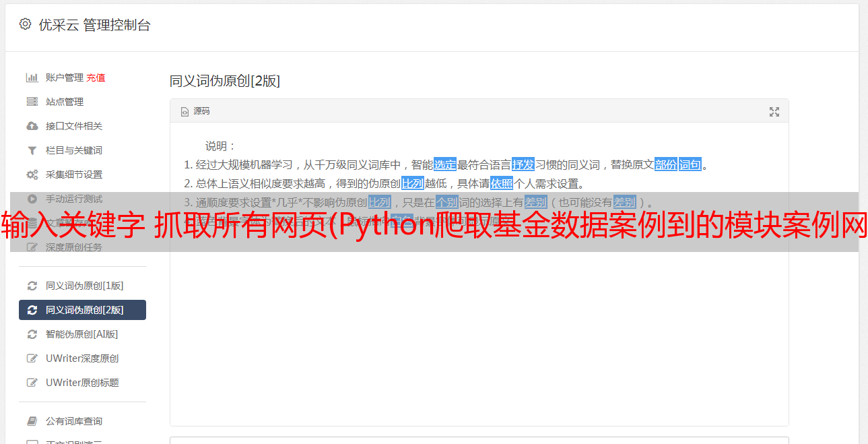Open 公有词库查询 book item
This screenshot has width=868, height=444.
point(82,421)
